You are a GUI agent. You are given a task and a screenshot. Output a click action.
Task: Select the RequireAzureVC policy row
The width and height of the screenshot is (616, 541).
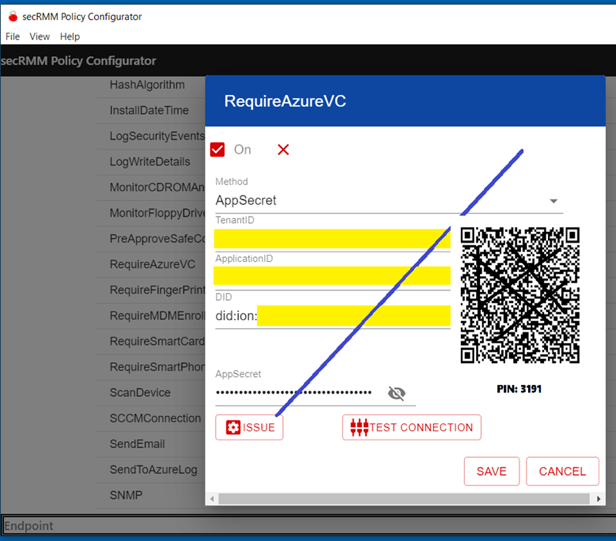click(151, 264)
